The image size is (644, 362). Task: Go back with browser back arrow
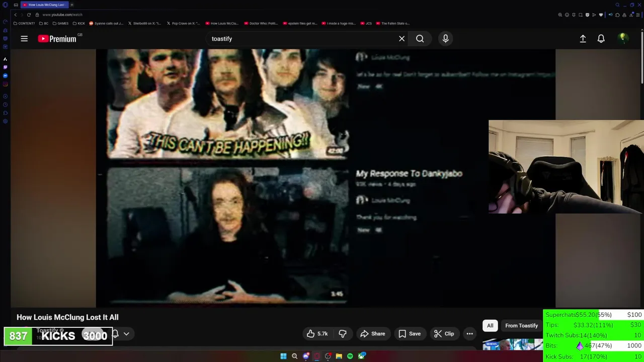click(x=15, y=15)
